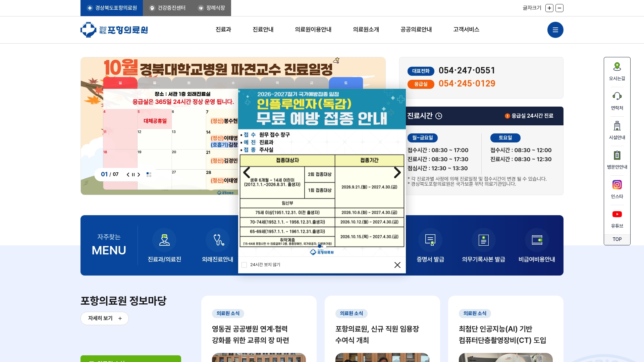Open news article 신규 직원 임용장 수여식

coord(377,335)
